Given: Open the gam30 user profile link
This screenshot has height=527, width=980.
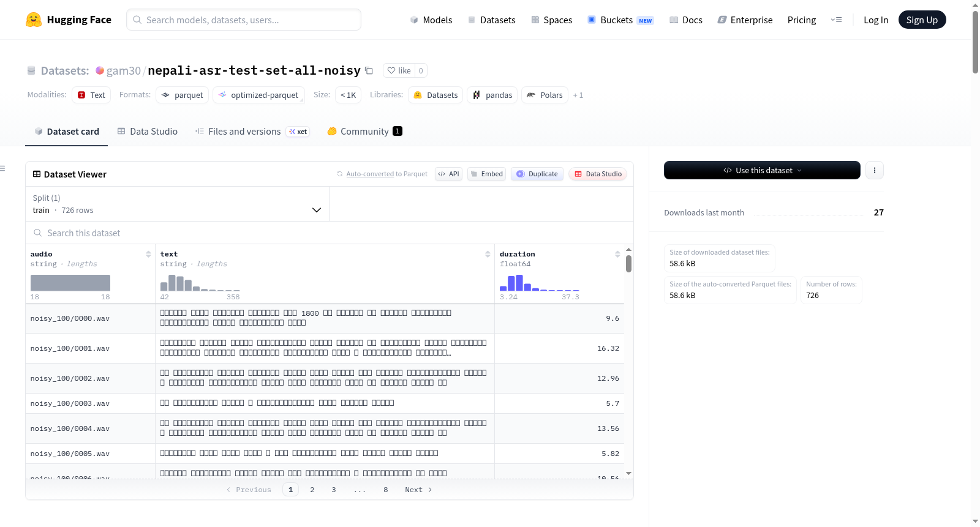Looking at the screenshot, I should point(124,70).
